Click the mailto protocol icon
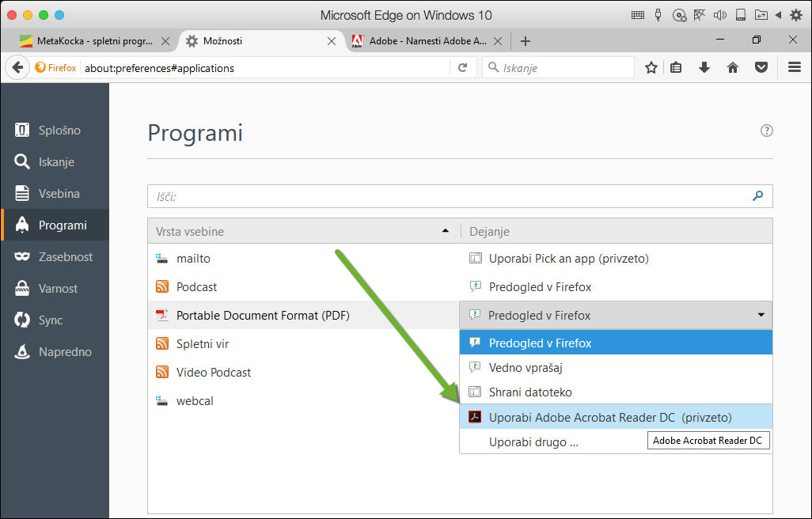812x519 pixels. [162, 258]
